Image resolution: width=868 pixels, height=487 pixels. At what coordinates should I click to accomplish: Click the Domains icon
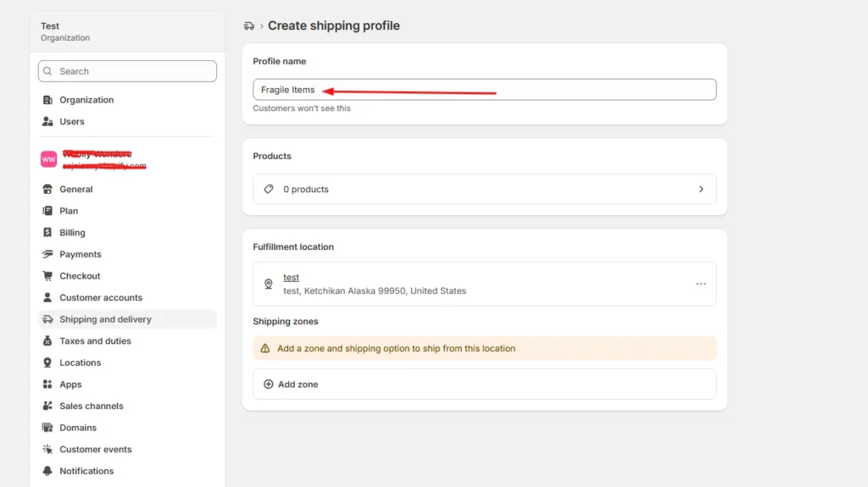click(47, 428)
